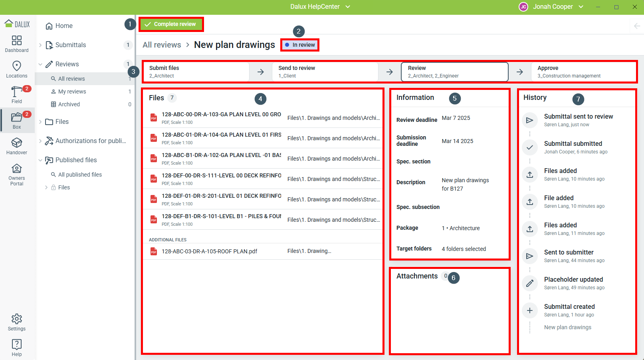Select the Approve workflow step
This screenshot has height=360, width=644.
click(583, 72)
